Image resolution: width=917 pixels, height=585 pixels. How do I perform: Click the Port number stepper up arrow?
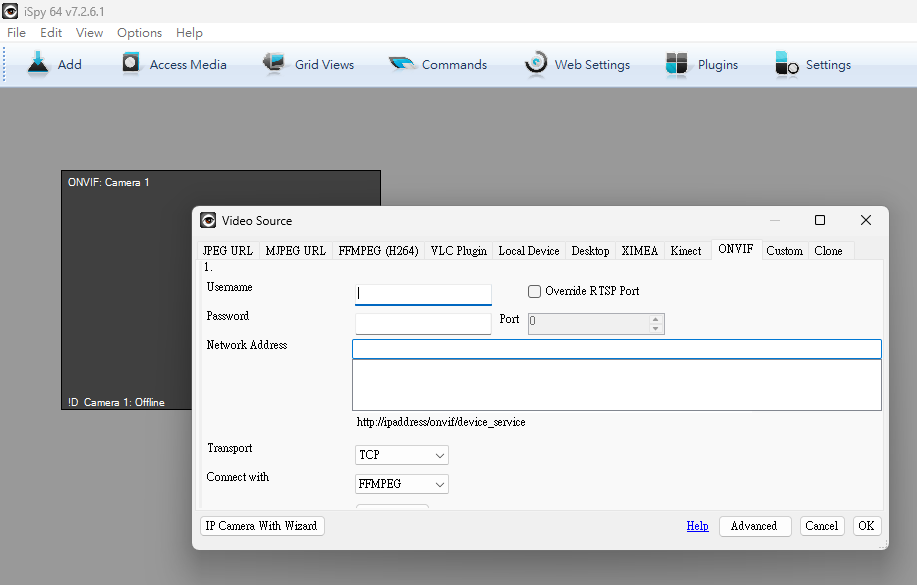point(656,319)
